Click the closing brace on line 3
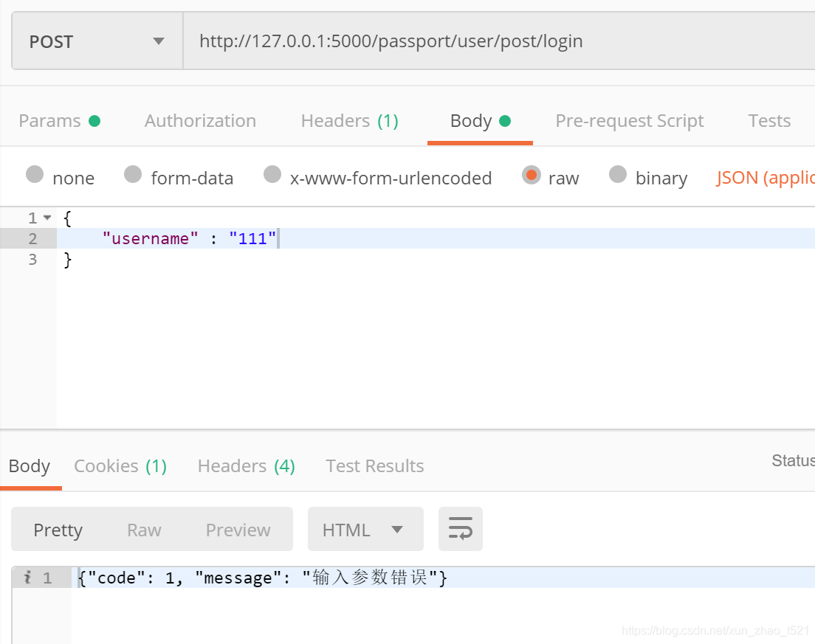The width and height of the screenshot is (815, 644). tap(68, 259)
